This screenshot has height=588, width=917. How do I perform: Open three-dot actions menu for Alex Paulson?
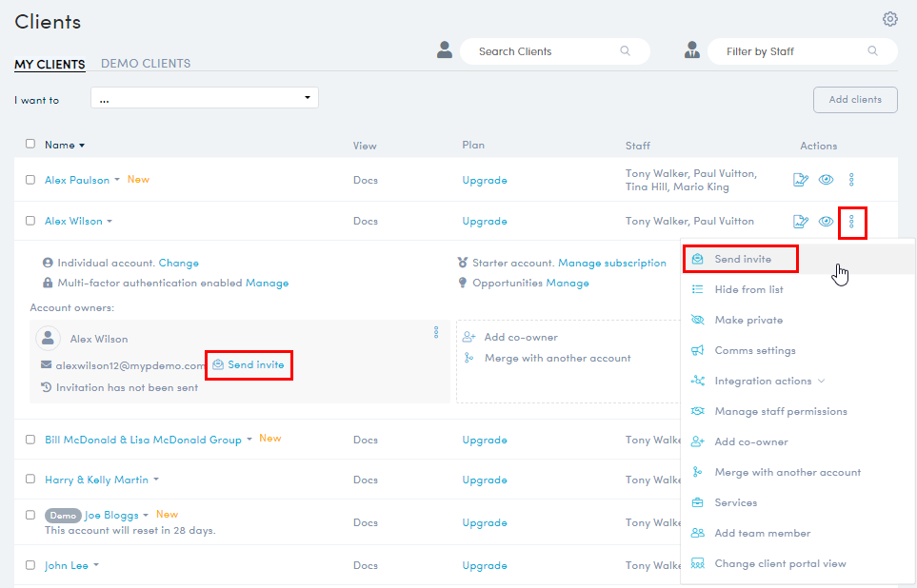coord(851,180)
